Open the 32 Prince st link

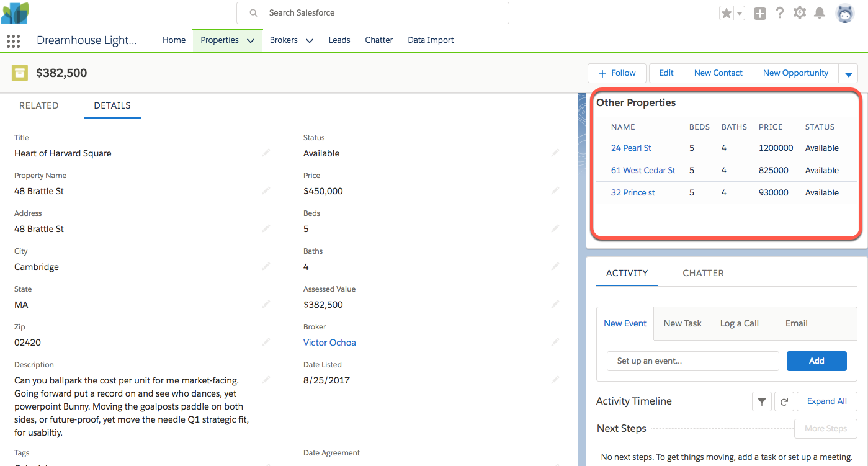[633, 192]
